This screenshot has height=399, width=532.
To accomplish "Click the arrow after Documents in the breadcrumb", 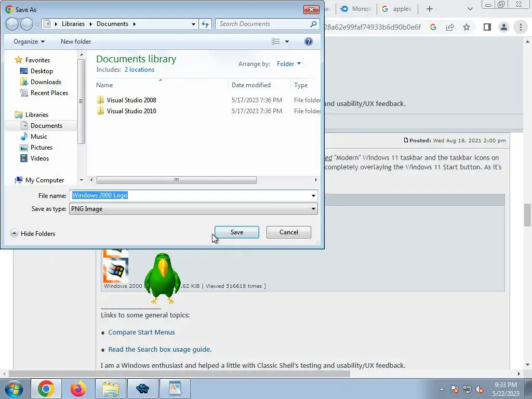I will point(135,24).
